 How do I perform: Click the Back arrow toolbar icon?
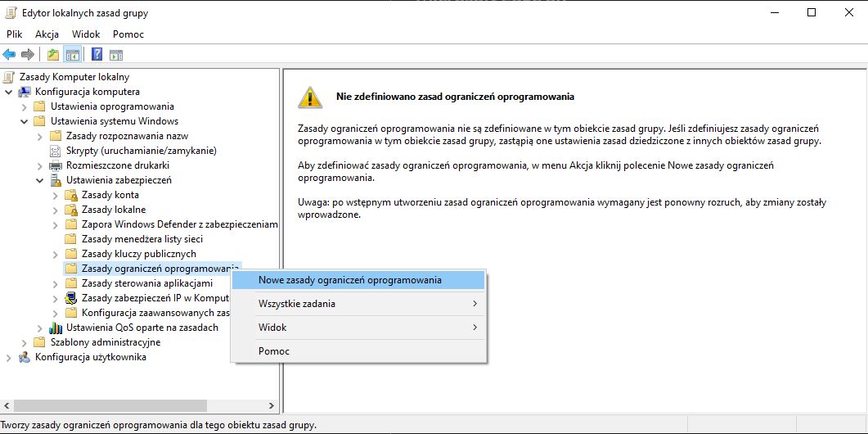pos(9,55)
